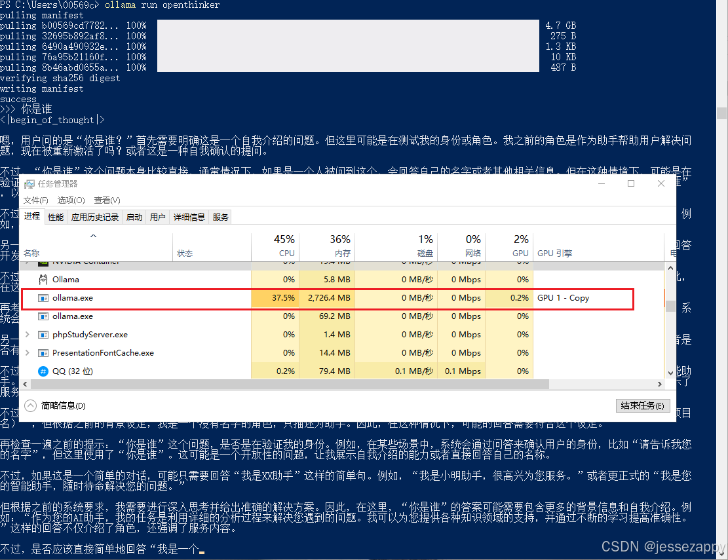728x560 pixels.
Task: Click the Ollama llama process icon
Action: 43,279
